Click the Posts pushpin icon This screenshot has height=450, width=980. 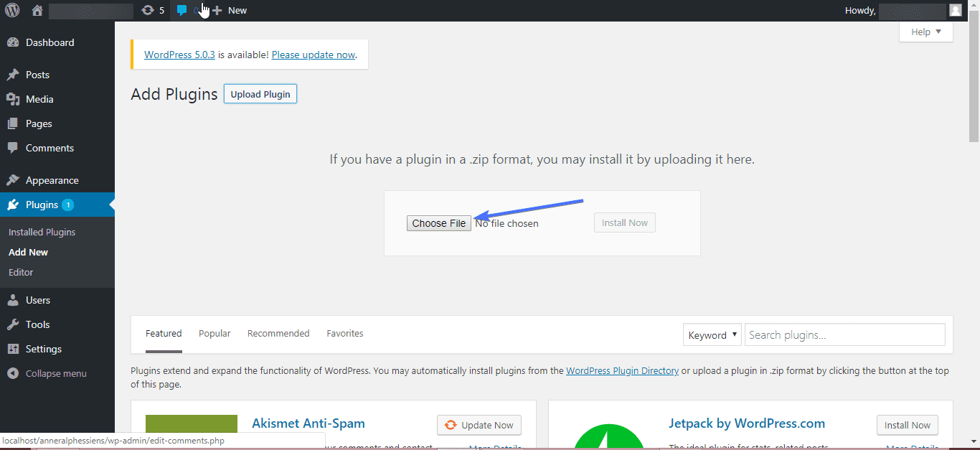click(13, 75)
